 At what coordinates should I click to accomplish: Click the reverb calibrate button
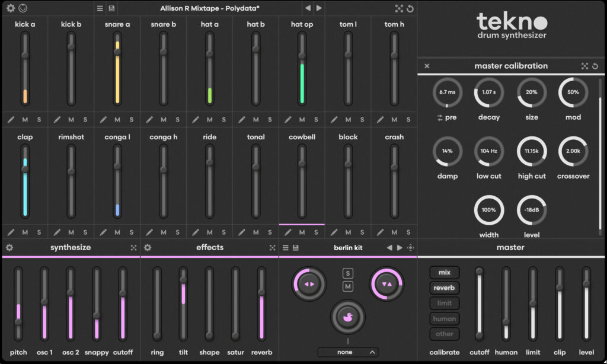coord(444,288)
